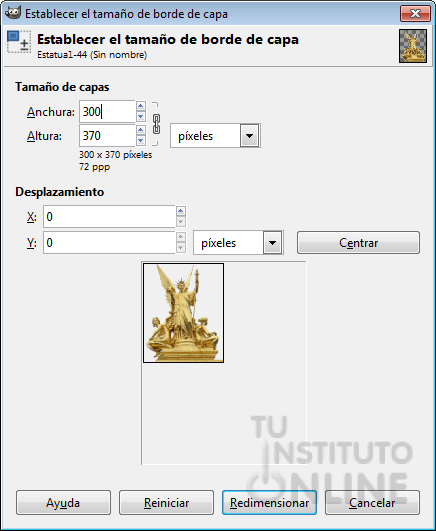This screenshot has height=531, width=436.
Task: Click the Reiniciar button
Action: pyautogui.click(x=166, y=503)
